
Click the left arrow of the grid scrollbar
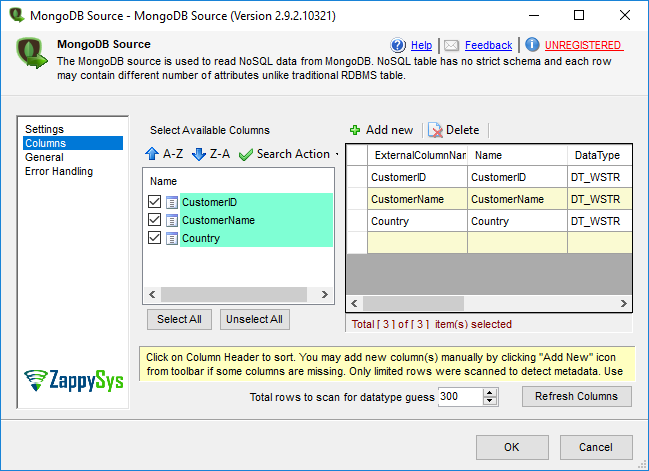click(x=354, y=303)
